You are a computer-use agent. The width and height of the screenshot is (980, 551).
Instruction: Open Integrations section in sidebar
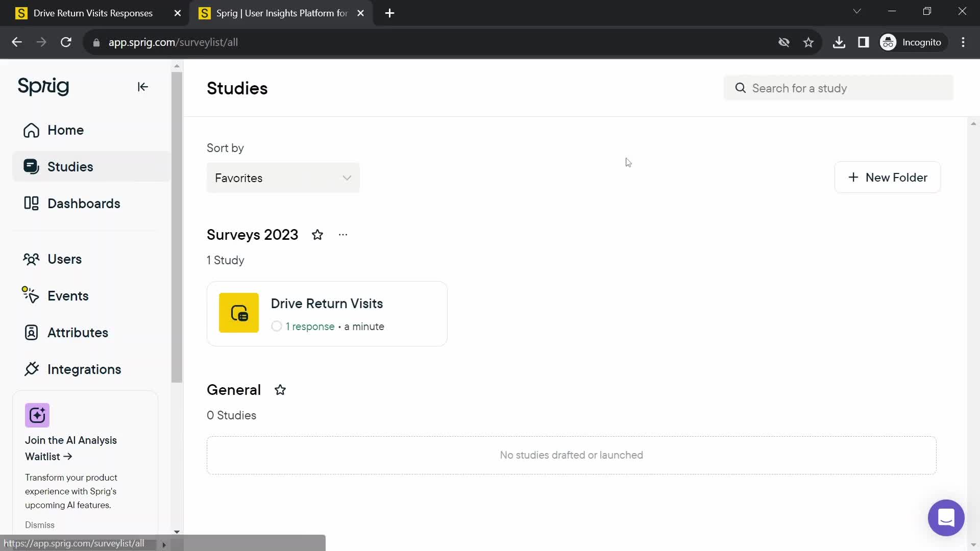[85, 369]
